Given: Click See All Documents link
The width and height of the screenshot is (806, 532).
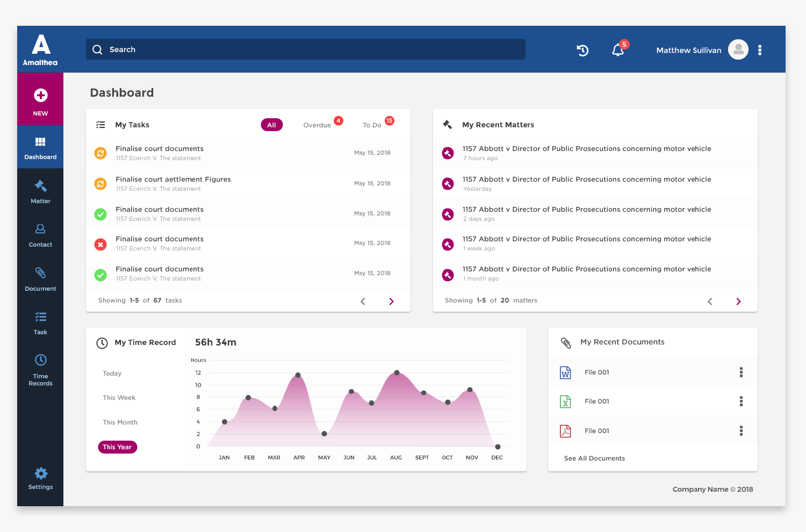Looking at the screenshot, I should click(x=594, y=458).
